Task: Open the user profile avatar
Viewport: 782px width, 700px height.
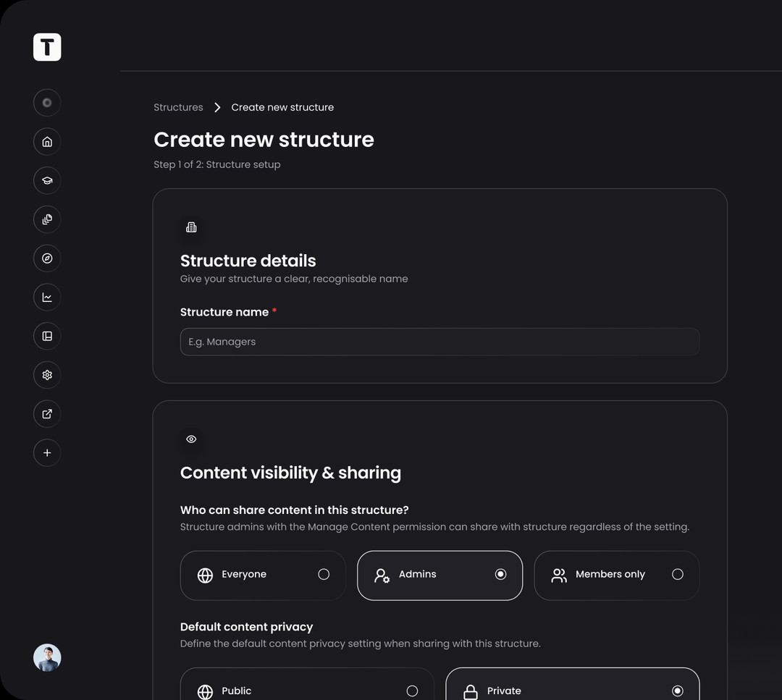Action: 47,657
